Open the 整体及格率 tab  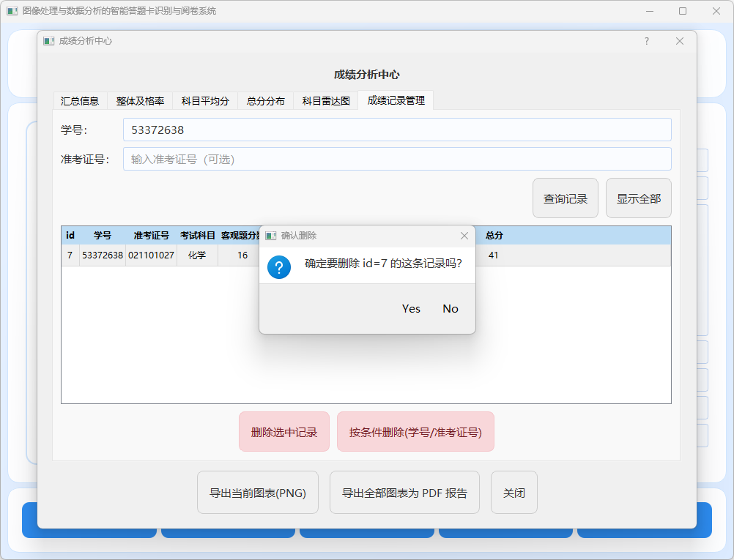coord(140,101)
